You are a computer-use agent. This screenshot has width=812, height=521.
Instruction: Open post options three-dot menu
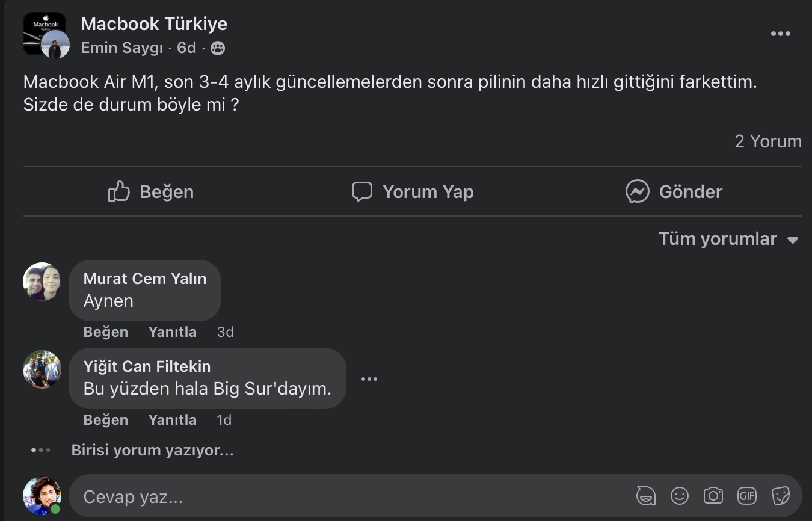(780, 34)
